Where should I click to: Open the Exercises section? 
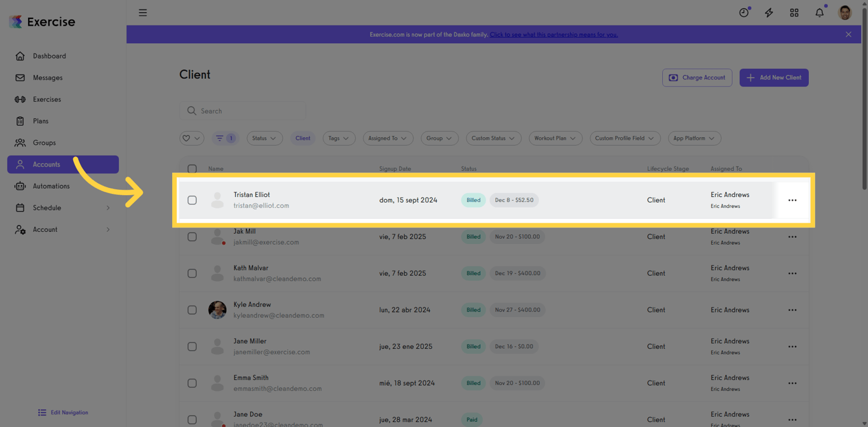coord(48,99)
